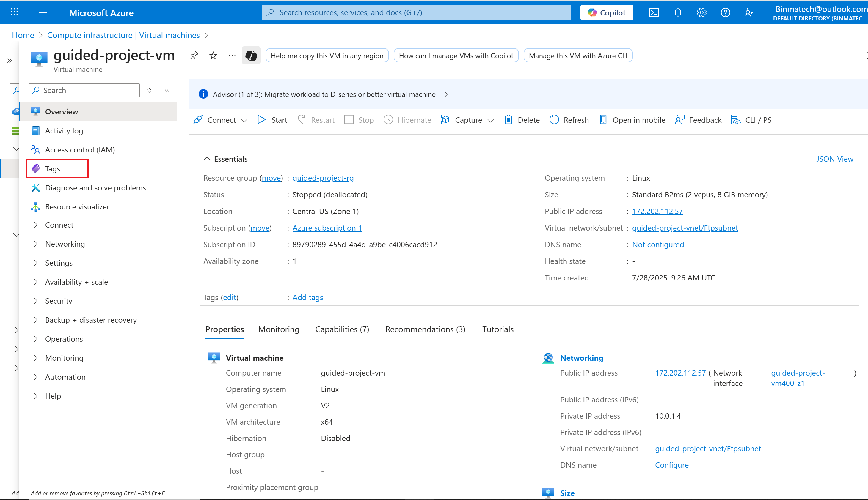The width and height of the screenshot is (868, 500).
Task: Click the Delete trash icon
Action: [x=508, y=120]
